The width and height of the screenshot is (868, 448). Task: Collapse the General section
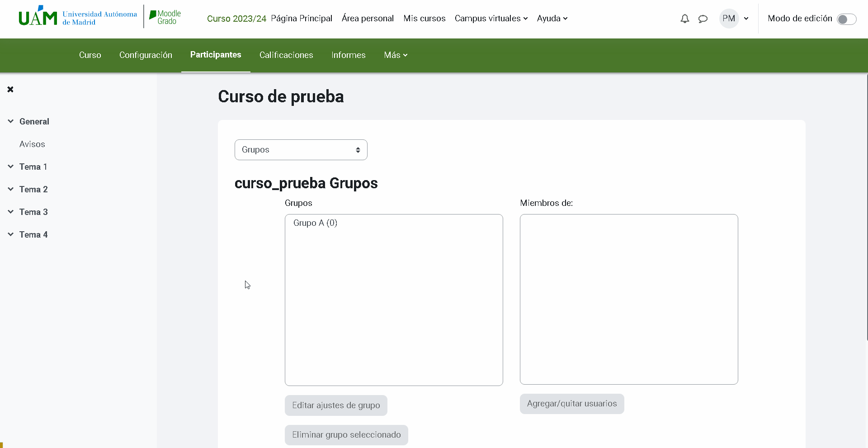(x=10, y=121)
